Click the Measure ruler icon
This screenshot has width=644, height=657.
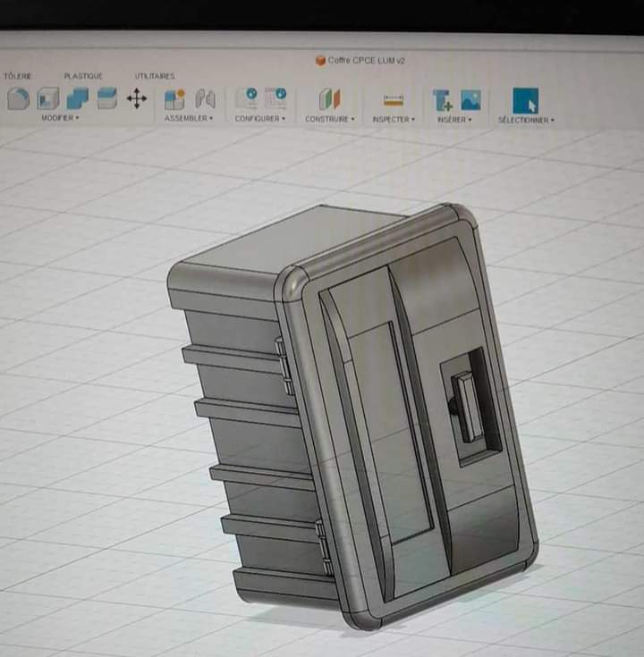coord(394,100)
